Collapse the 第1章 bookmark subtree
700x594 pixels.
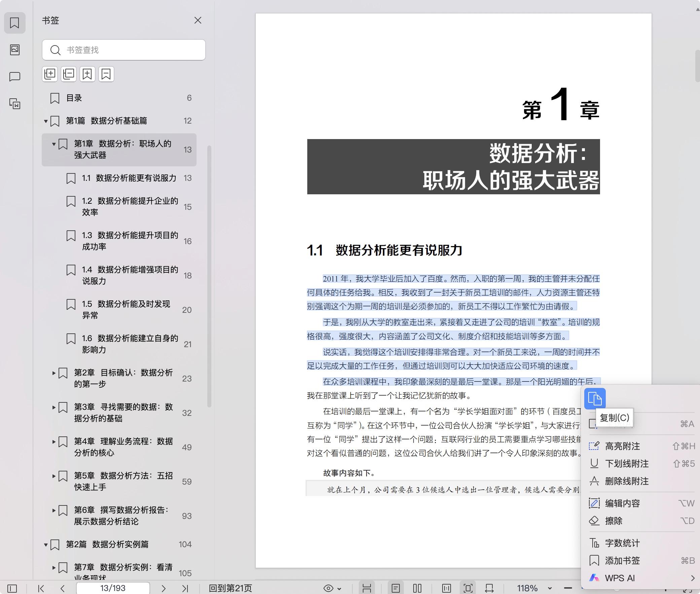tap(54, 144)
